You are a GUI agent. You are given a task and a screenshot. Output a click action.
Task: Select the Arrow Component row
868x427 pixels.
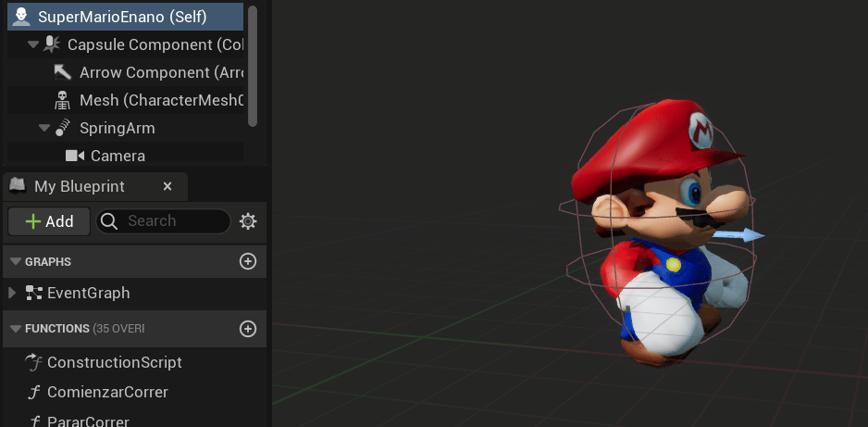(125, 72)
